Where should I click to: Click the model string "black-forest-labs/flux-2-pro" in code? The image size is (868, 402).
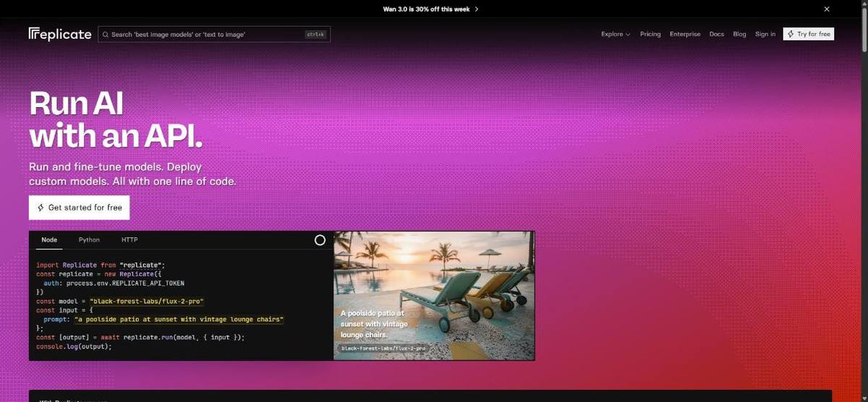tap(147, 301)
